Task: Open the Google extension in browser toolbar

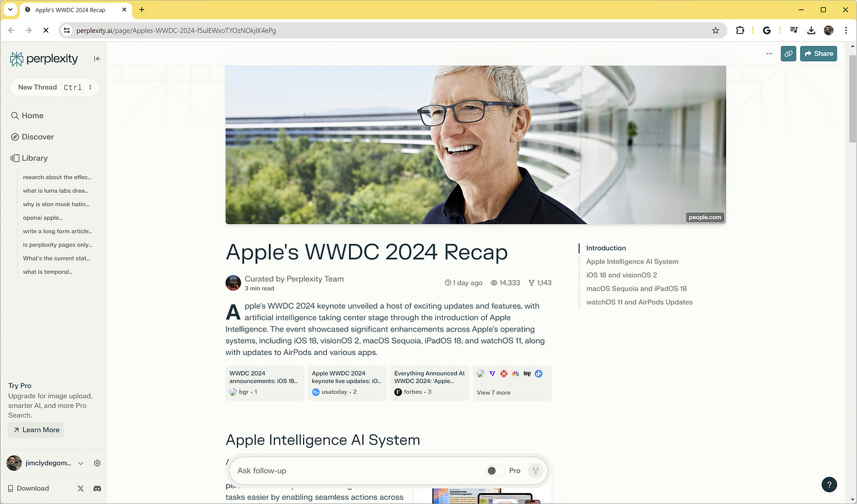Action: (x=767, y=30)
